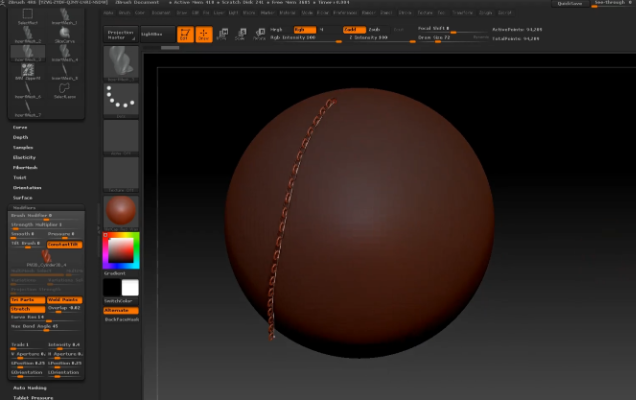
Task: Select the Draw mode icon
Action: [203, 34]
